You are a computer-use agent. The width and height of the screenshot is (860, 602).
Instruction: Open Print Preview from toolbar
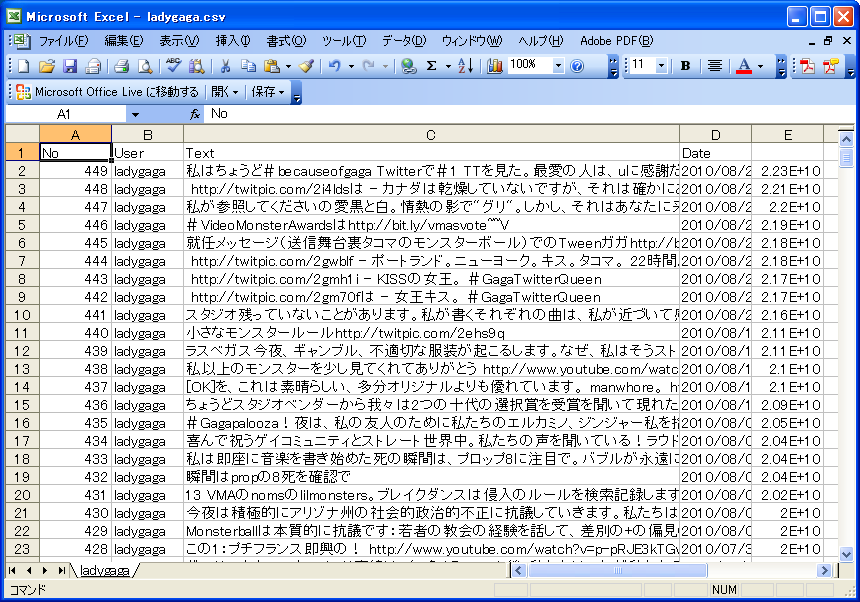(x=145, y=66)
